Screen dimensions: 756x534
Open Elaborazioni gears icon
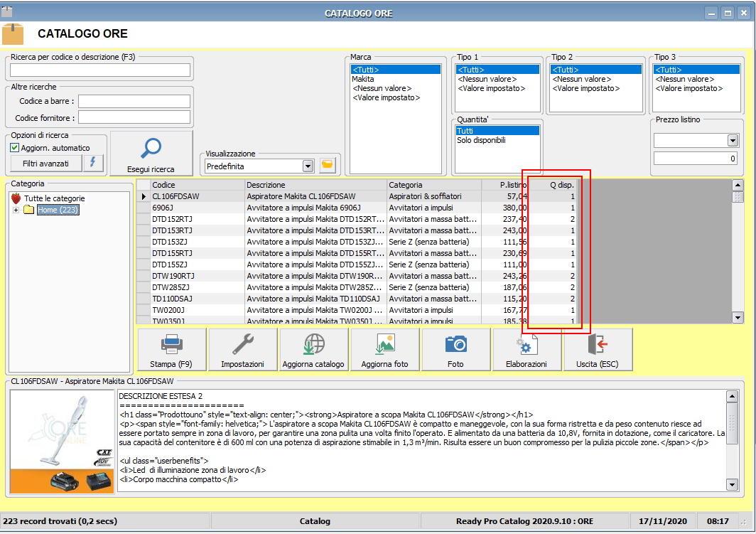526,345
